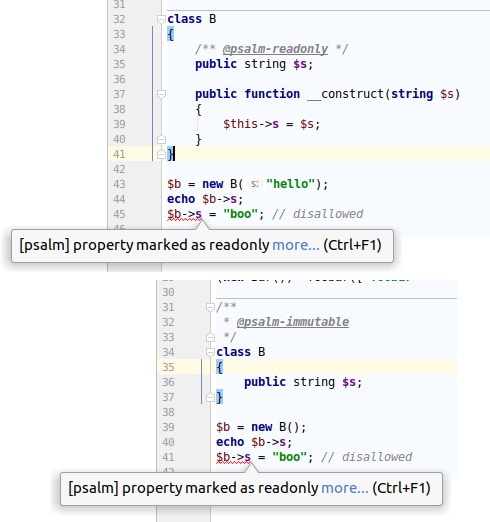Collapse class B fold marker on line 34
490x522 pixels.
pos(210,352)
